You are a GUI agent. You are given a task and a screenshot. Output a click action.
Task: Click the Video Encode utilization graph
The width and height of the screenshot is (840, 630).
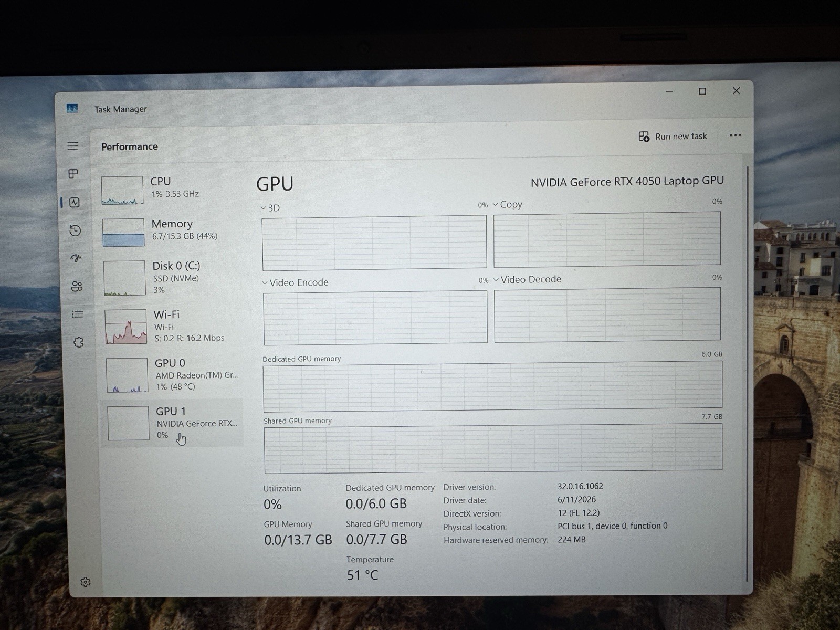tap(375, 318)
